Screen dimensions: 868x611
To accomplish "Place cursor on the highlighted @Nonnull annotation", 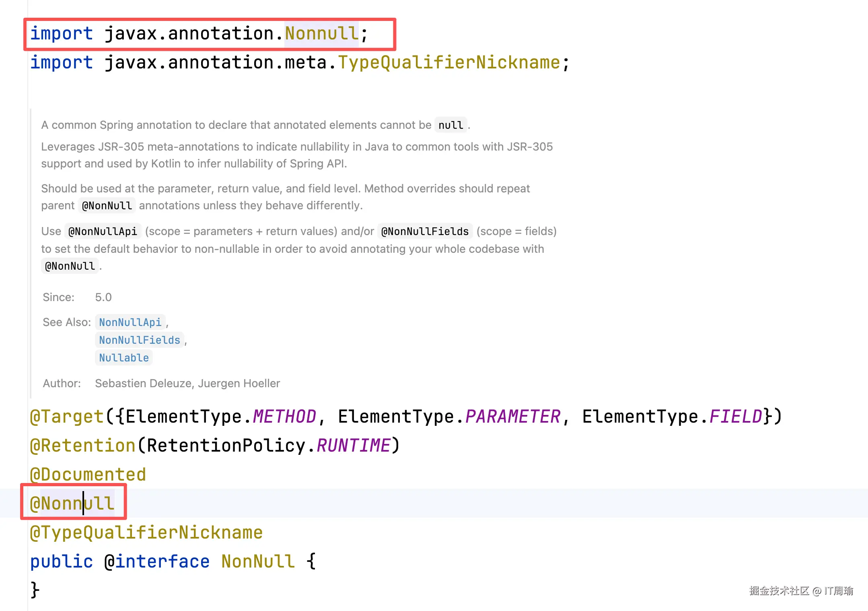I will click(72, 504).
